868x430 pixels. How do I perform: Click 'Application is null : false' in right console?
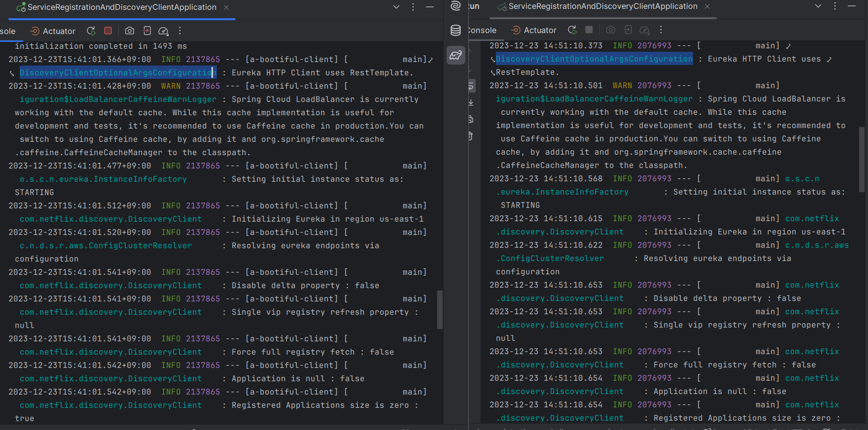point(720,392)
